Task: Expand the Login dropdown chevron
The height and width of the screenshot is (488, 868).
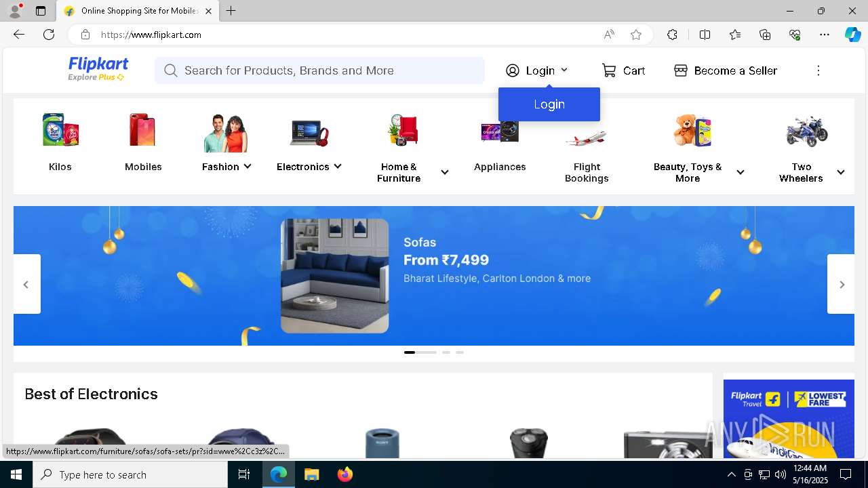Action: click(x=564, y=70)
